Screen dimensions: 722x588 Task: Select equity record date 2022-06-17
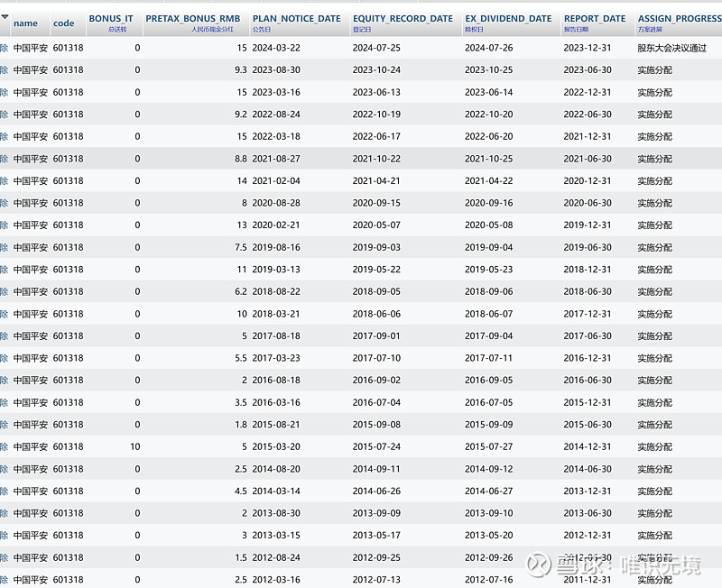[376, 136]
